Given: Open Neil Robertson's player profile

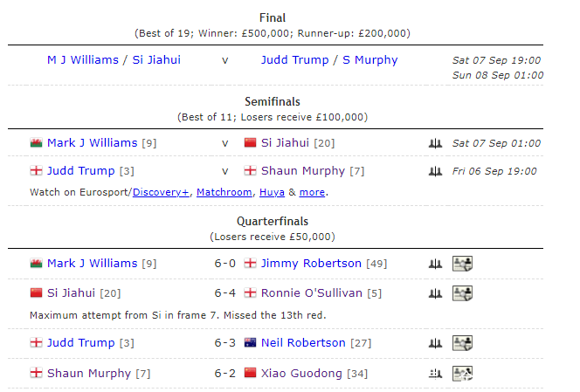Looking at the screenshot, I should (302, 342).
